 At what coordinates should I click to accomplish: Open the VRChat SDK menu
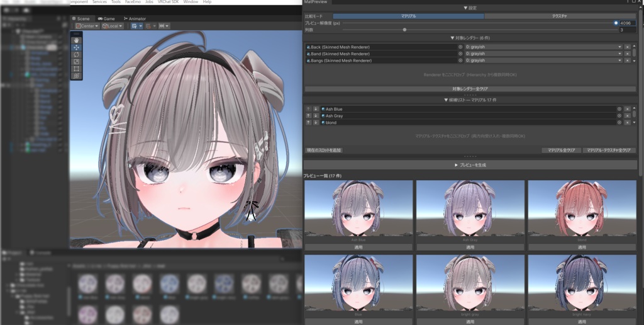(x=169, y=2)
